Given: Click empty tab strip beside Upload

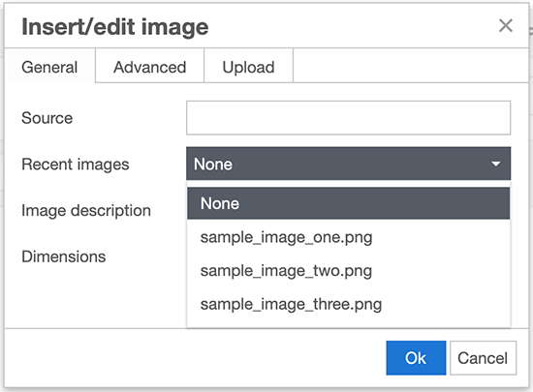Looking at the screenshot, I should tap(410, 66).
